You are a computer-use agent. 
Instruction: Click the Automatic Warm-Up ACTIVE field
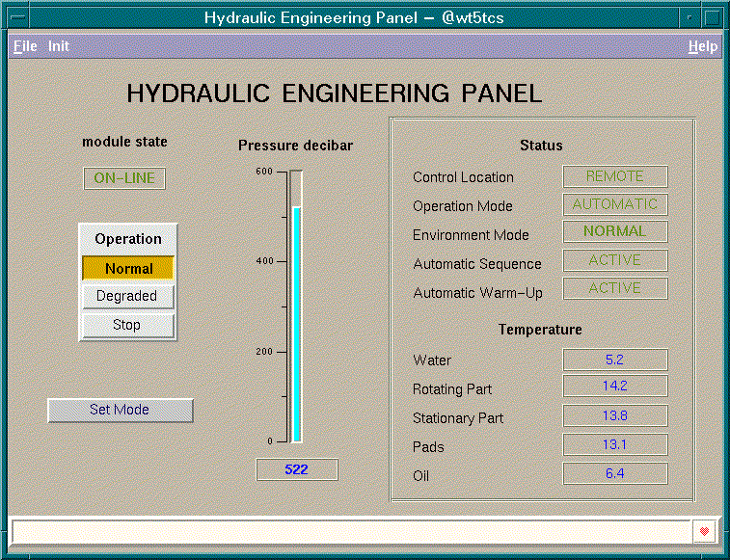pyautogui.click(x=615, y=288)
